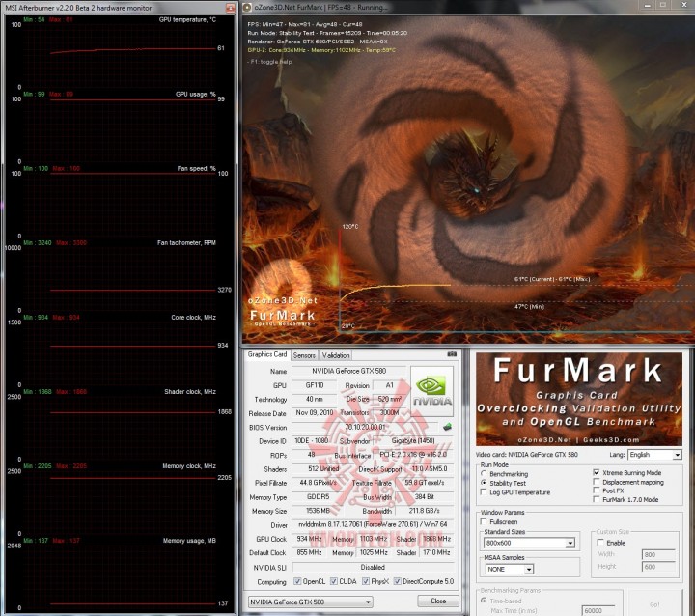This screenshot has height=616, width=695.
Task: Close the MSI Afterburner hardware monitor window
Action: (230, 8)
